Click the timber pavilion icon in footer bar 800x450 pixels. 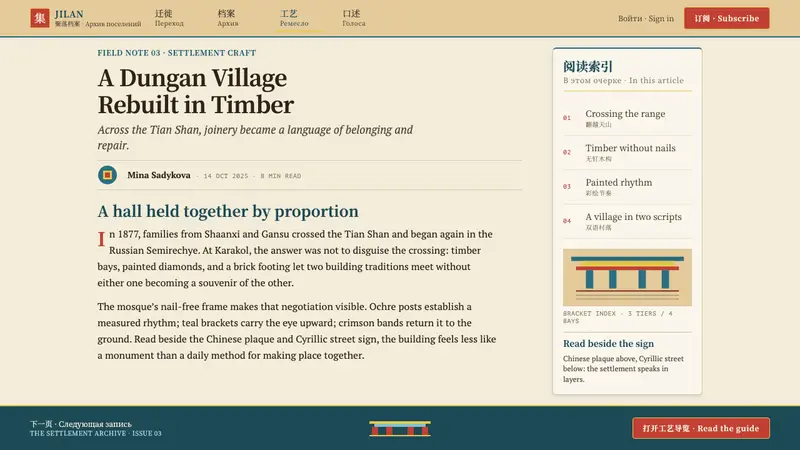click(400, 429)
